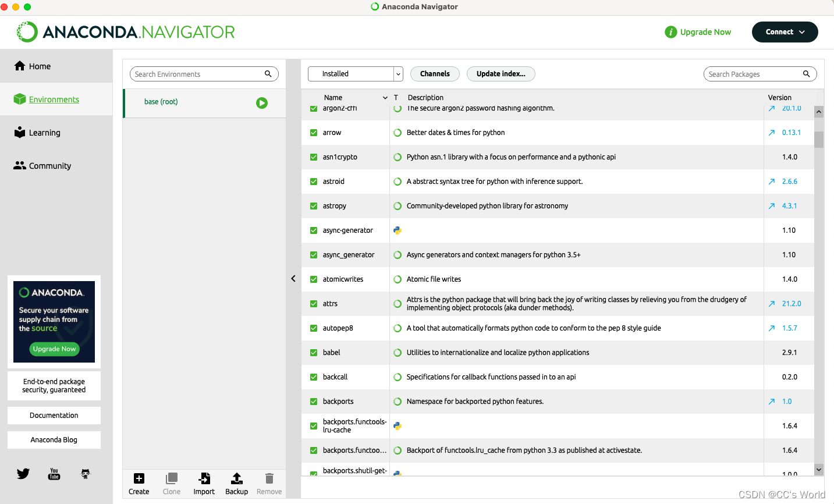The width and height of the screenshot is (834, 504).
Task: Select the base (root) environment
Action: point(204,103)
